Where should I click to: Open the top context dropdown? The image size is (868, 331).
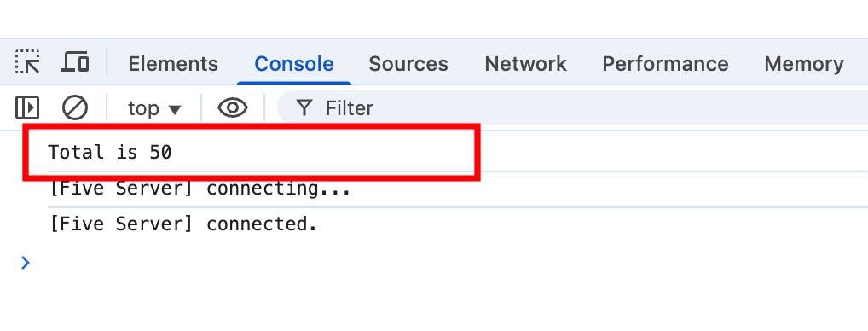154,108
